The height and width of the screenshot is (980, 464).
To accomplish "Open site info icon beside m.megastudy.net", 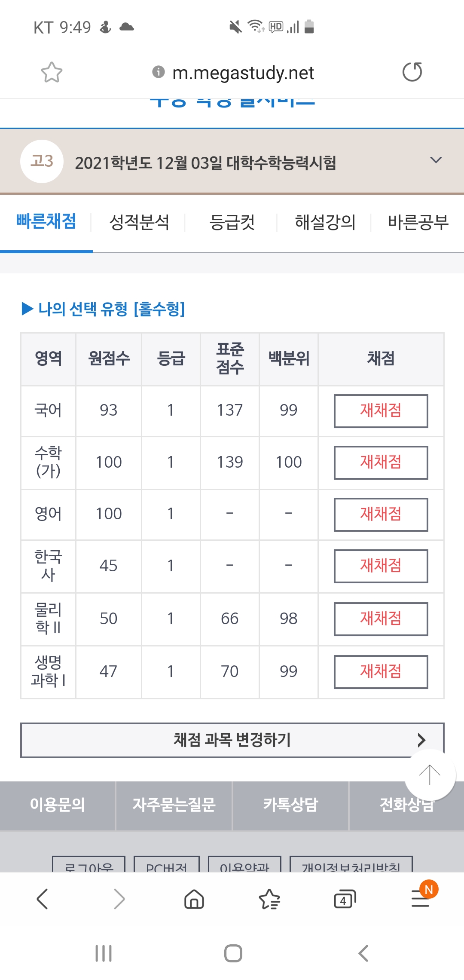I will point(159,72).
